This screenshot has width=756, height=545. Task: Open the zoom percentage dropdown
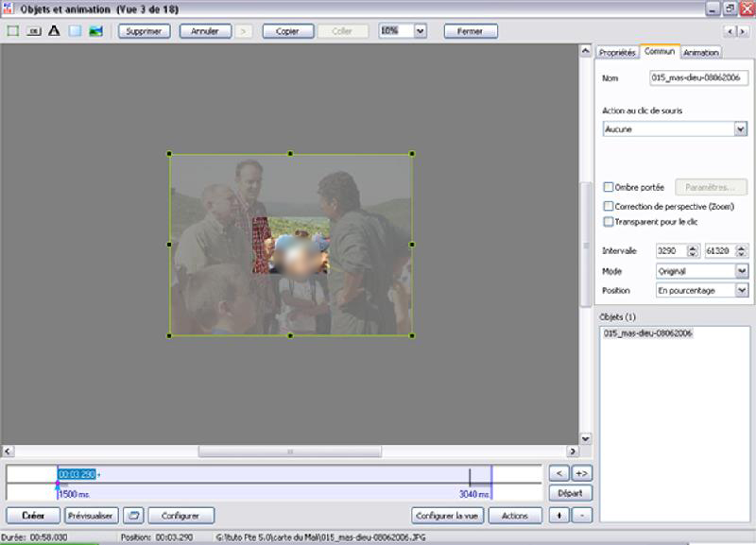pos(420,31)
